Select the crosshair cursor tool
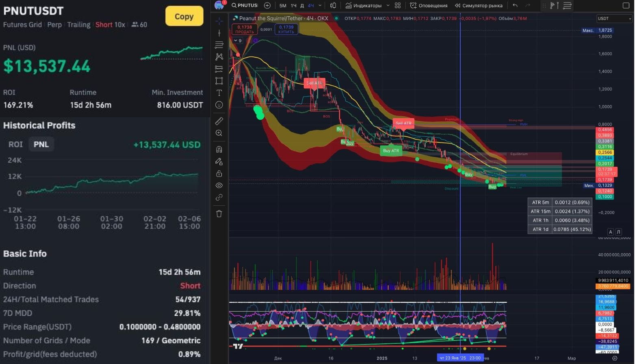The width and height of the screenshot is (635, 364). click(x=219, y=21)
